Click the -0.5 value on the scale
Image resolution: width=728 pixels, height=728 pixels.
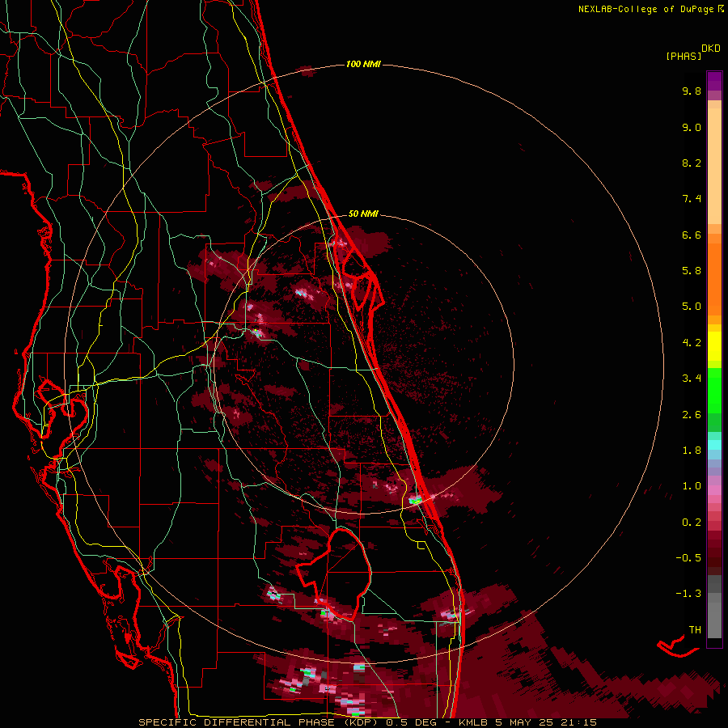(688, 558)
